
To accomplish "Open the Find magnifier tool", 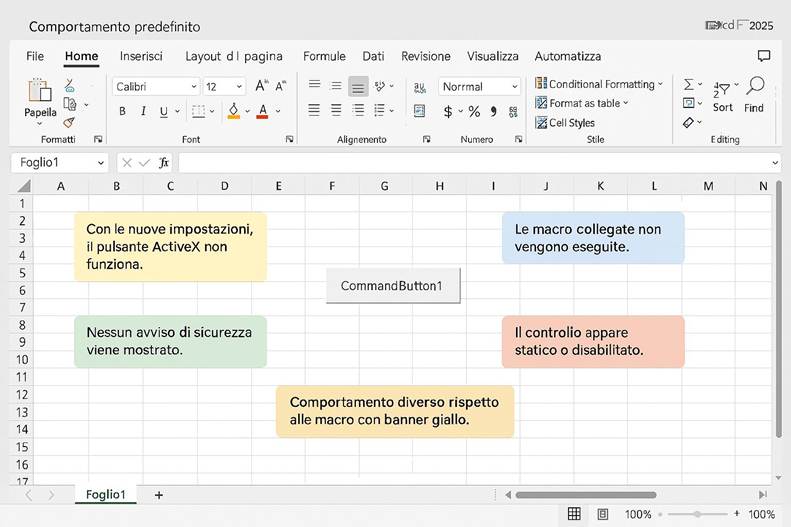I will 755,86.
